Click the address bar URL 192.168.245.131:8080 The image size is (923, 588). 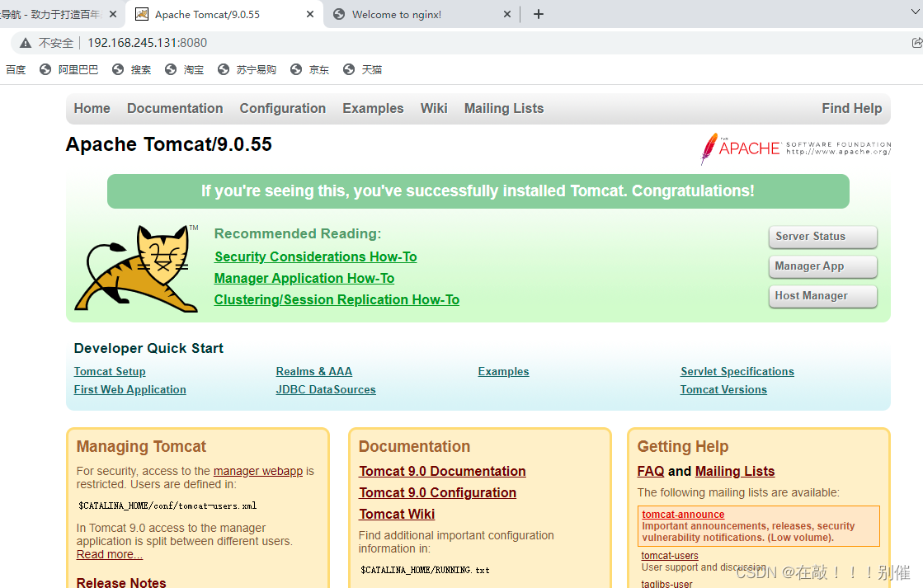tap(147, 43)
